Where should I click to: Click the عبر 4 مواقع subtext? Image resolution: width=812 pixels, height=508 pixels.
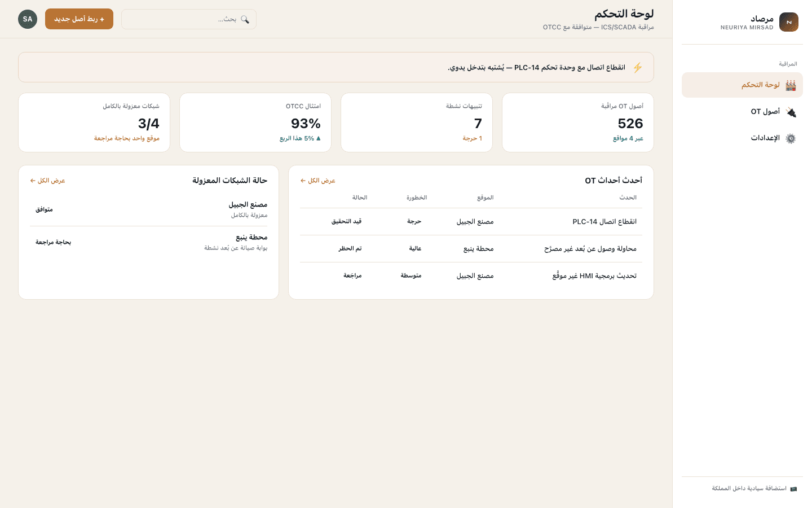click(x=628, y=139)
